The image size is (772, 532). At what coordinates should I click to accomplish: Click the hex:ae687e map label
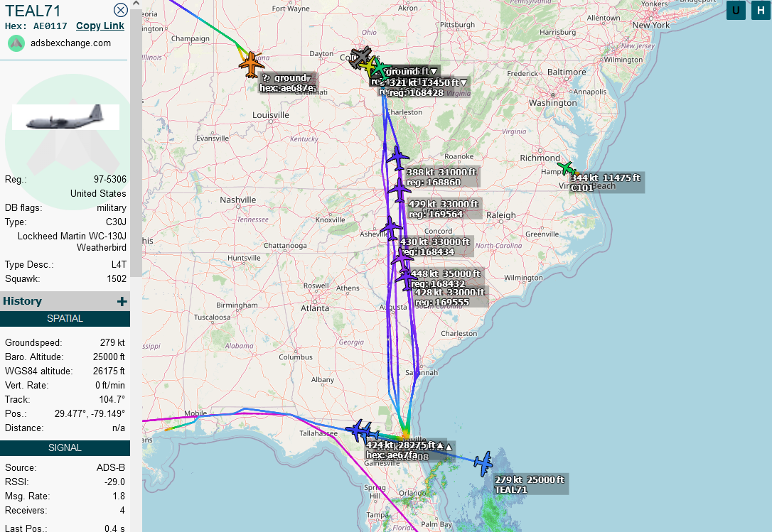click(287, 89)
